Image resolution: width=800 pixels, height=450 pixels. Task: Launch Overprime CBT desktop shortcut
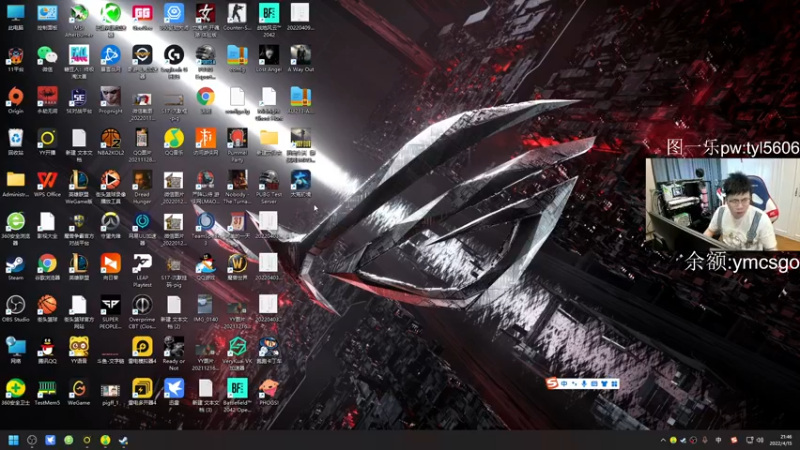142,312
